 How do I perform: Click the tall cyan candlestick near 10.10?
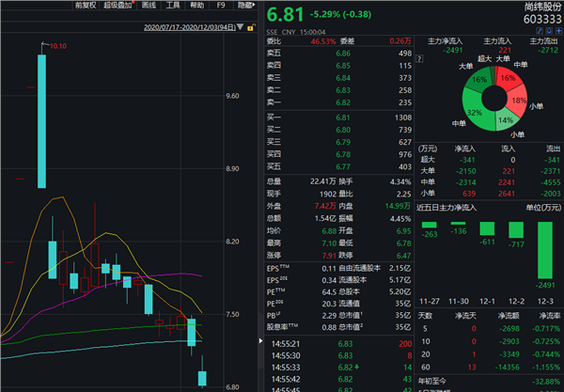pos(41,121)
